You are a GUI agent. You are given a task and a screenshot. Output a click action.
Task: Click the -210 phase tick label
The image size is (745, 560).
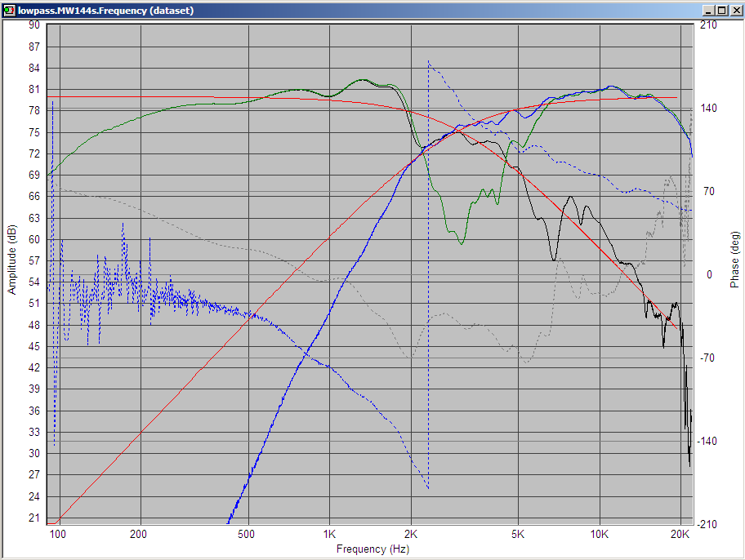(707, 524)
